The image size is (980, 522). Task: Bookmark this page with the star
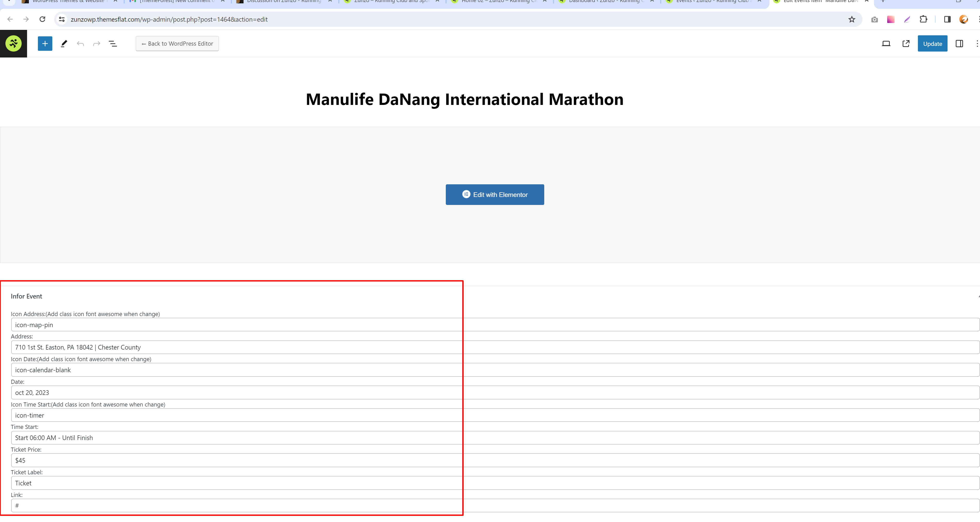coord(851,19)
